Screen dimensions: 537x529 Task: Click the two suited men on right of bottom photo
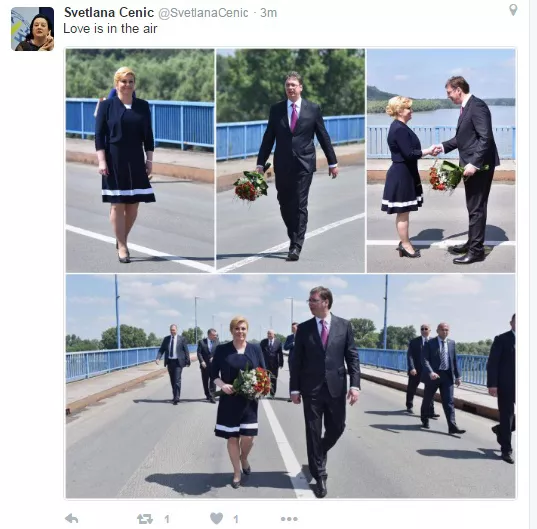433,377
